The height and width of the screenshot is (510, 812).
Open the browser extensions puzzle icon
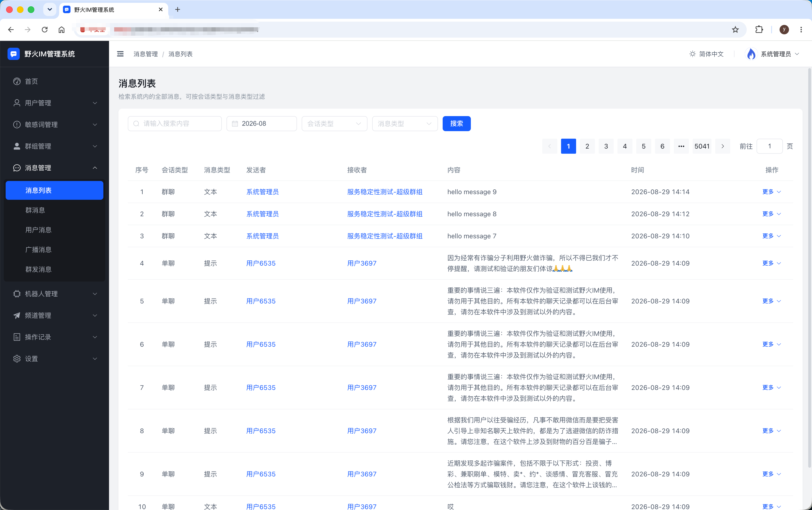tap(759, 30)
